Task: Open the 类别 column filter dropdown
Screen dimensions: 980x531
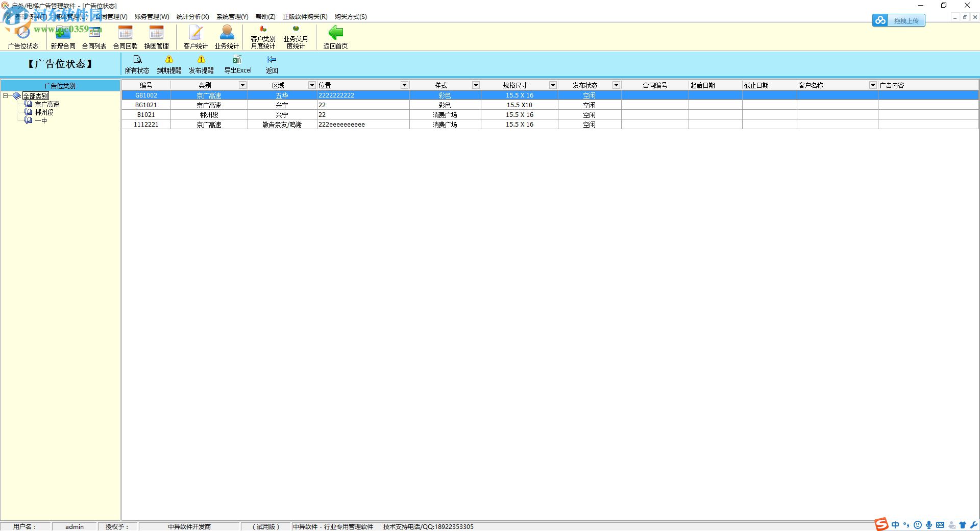Action: click(x=243, y=85)
